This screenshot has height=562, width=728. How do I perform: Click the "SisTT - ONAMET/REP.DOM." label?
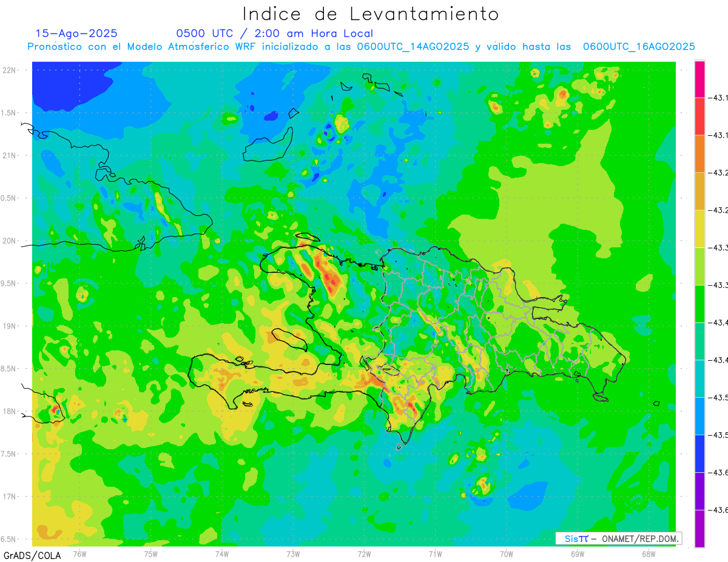coord(619,538)
